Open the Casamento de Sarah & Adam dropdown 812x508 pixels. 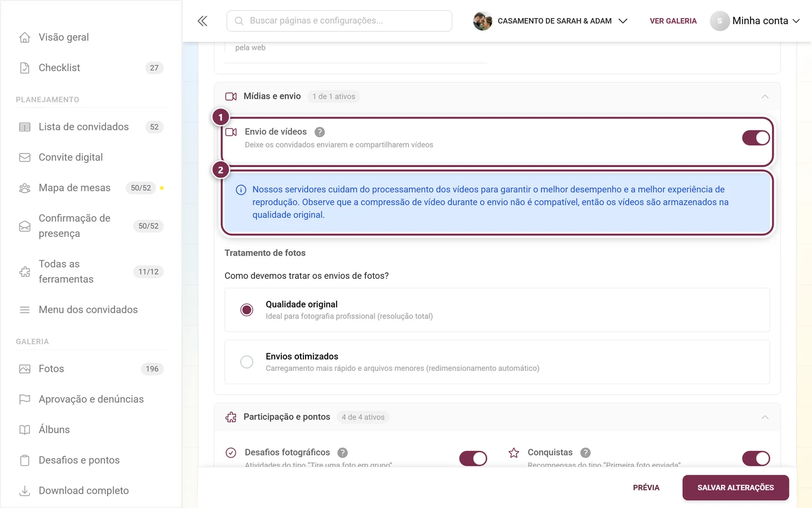[550, 21]
